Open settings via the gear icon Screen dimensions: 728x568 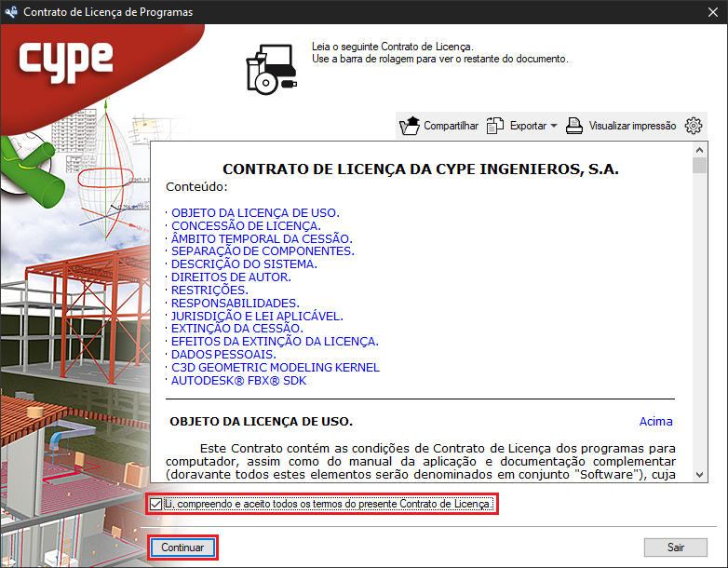pos(694,126)
